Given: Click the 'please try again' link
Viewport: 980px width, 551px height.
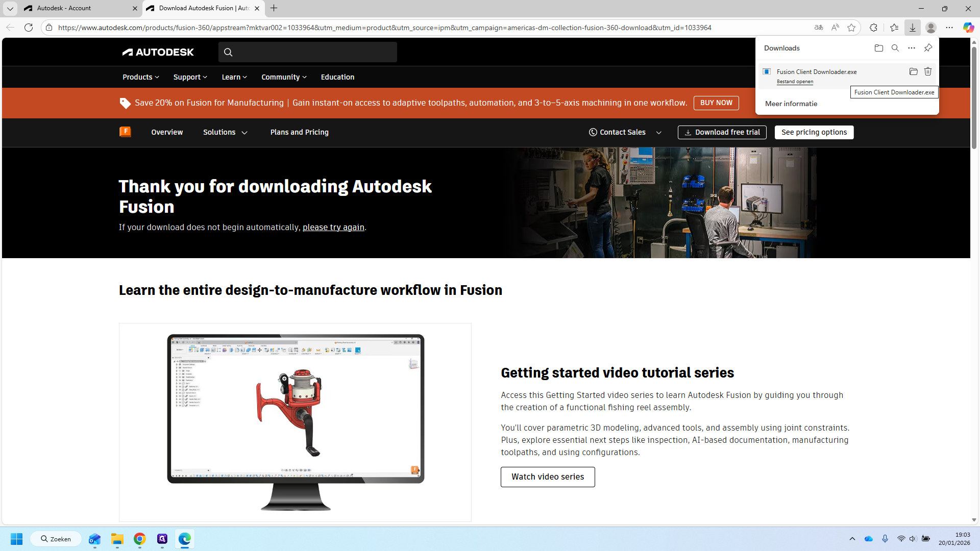Looking at the screenshot, I should click(x=333, y=228).
